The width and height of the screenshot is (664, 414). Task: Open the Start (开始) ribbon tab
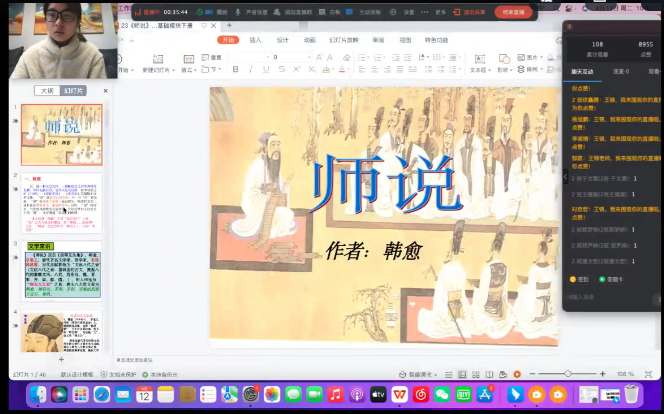point(228,40)
